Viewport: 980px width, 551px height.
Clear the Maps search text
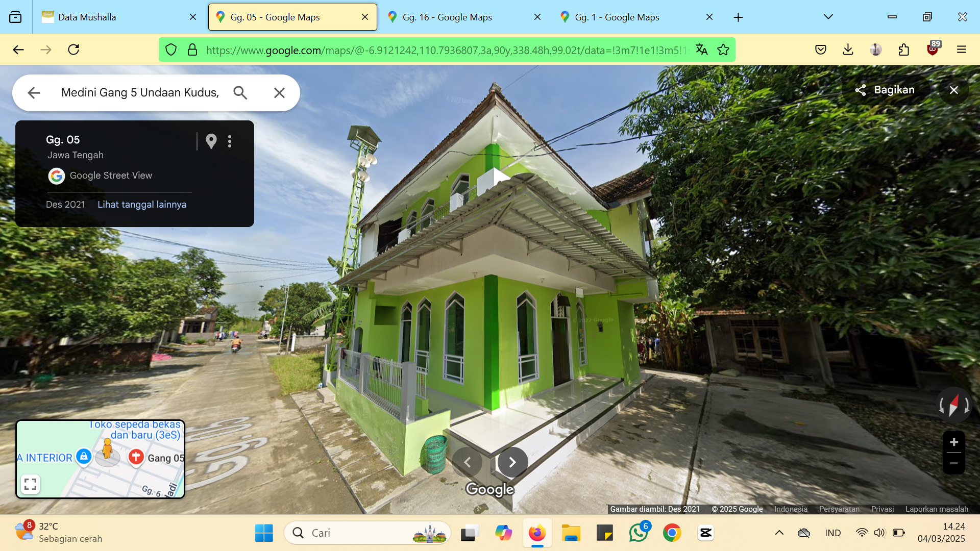[x=279, y=93]
